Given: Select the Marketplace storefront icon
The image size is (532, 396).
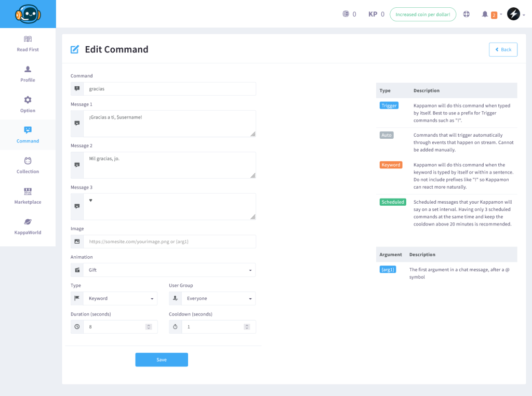Looking at the screenshot, I should [28, 192].
